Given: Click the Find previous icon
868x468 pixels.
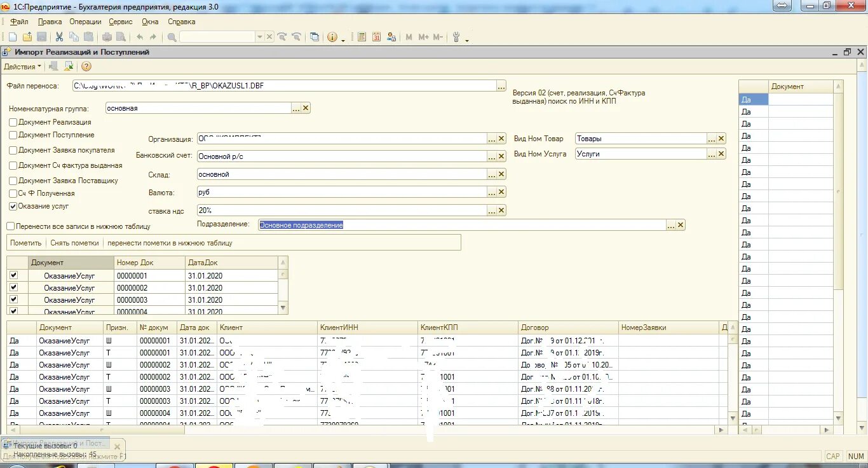Looking at the screenshot, I should coord(296,38).
